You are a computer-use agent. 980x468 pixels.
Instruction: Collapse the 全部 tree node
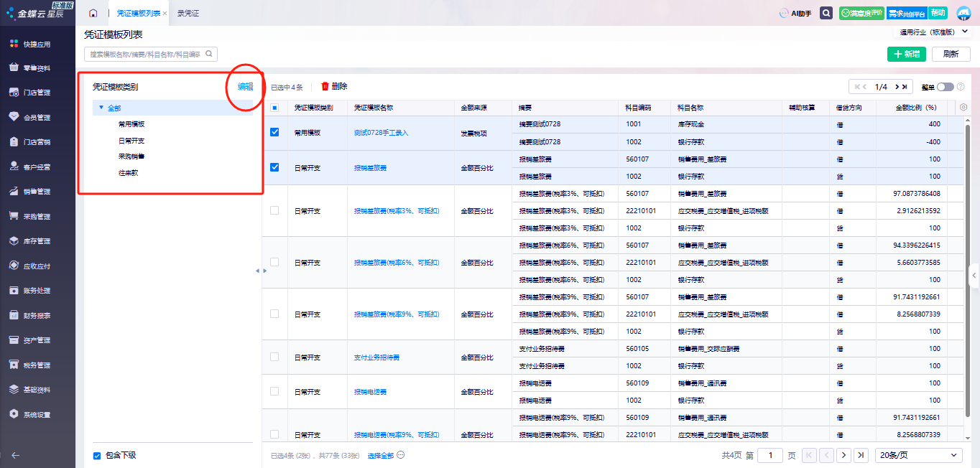[101, 108]
